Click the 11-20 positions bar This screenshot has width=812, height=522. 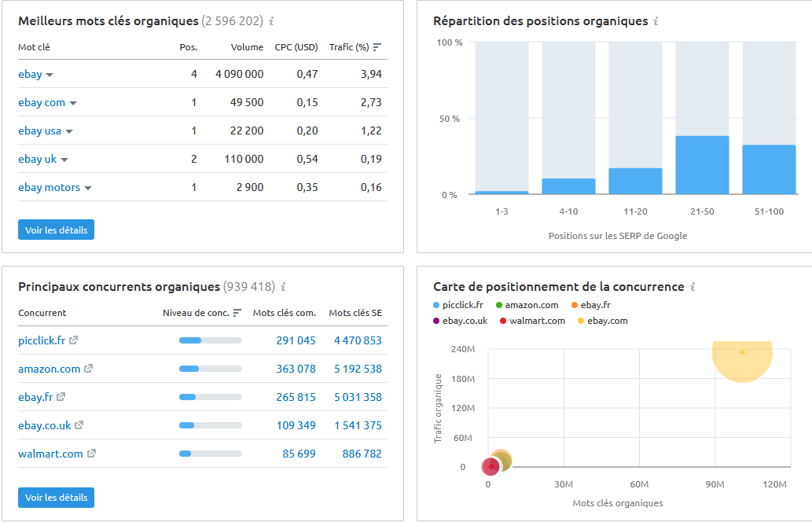[x=635, y=182]
